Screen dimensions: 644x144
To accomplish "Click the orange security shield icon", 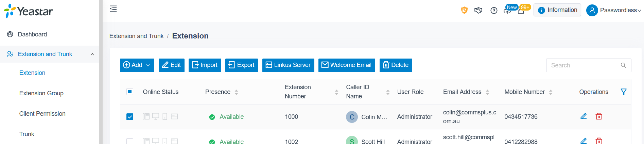I will pos(464,10).
